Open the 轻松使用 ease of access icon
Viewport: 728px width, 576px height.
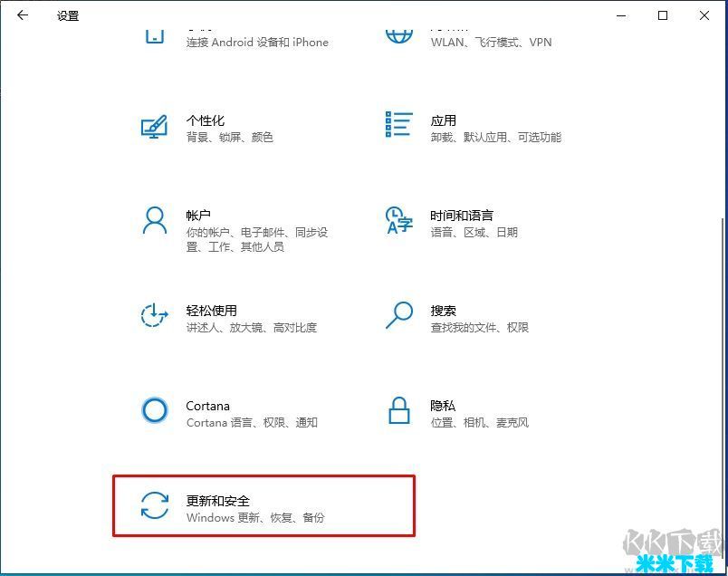pos(154,315)
